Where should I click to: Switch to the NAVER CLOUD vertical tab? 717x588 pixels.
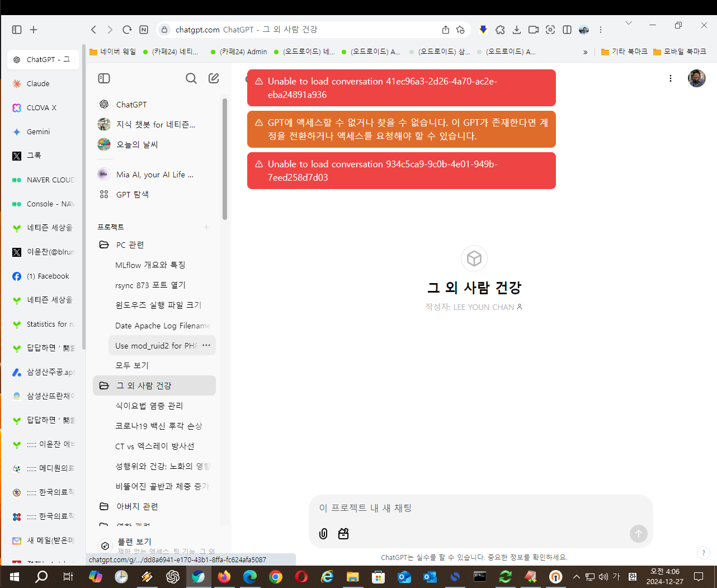44,180
